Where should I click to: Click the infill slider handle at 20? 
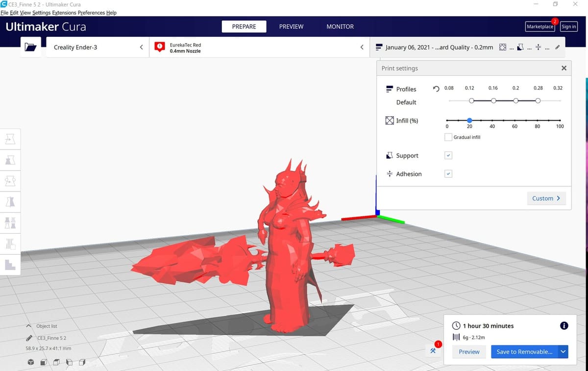[469, 120]
